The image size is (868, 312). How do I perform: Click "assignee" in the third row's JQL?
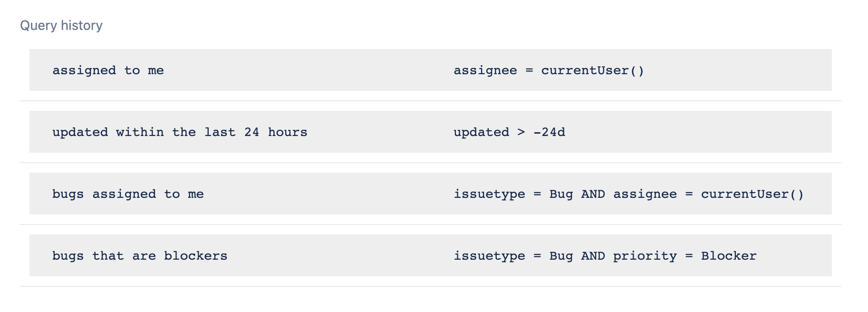pyautogui.click(x=645, y=194)
